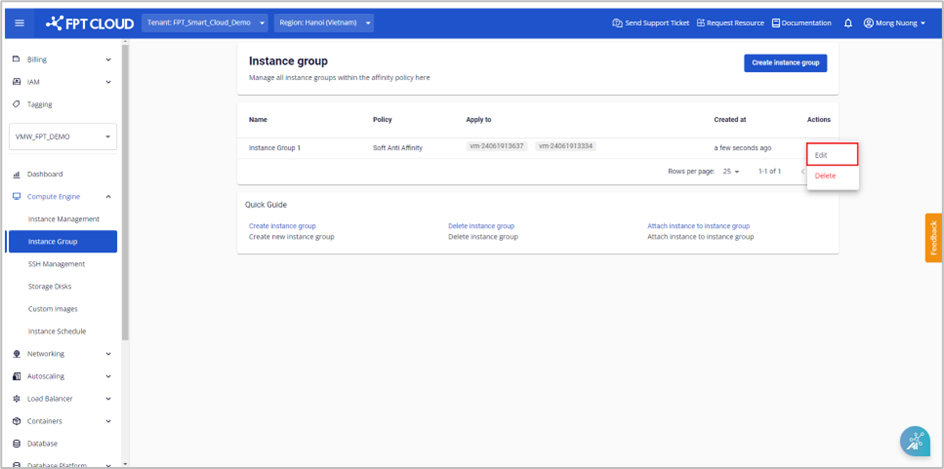This screenshot has width=944, height=469.
Task: Click the Send Support Ticket icon
Action: coord(617,23)
